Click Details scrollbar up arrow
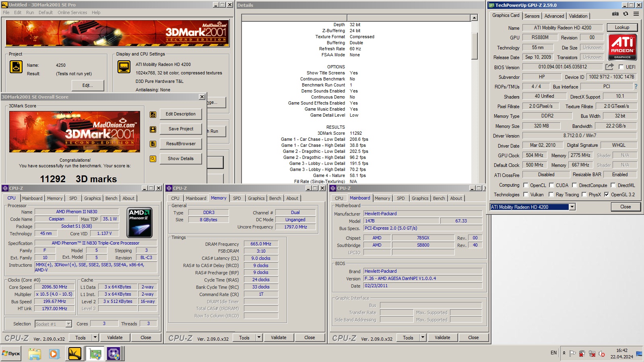Screen dimensions: 644x362 pyautogui.click(x=474, y=18)
